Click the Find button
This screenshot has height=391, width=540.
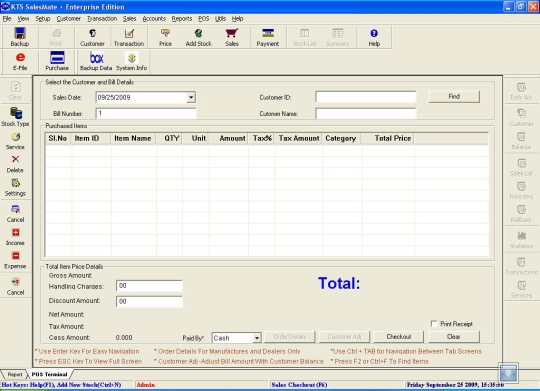454,96
